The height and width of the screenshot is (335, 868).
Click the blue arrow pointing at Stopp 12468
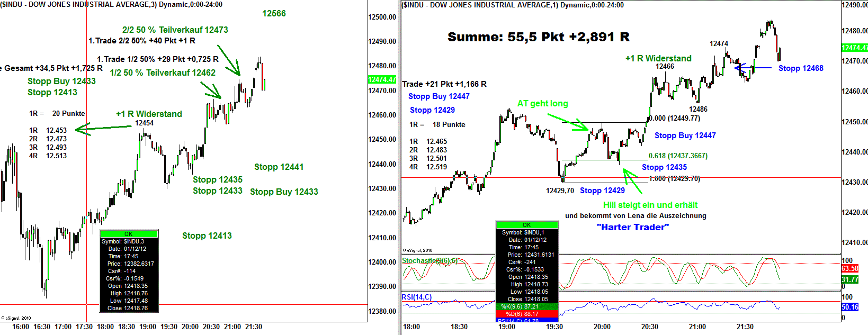(x=753, y=68)
